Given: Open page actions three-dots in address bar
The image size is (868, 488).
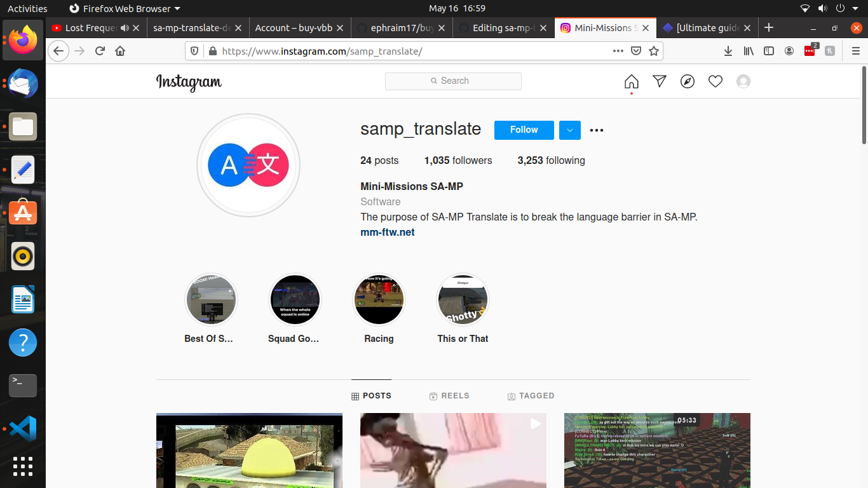Looking at the screenshot, I should pos(618,51).
